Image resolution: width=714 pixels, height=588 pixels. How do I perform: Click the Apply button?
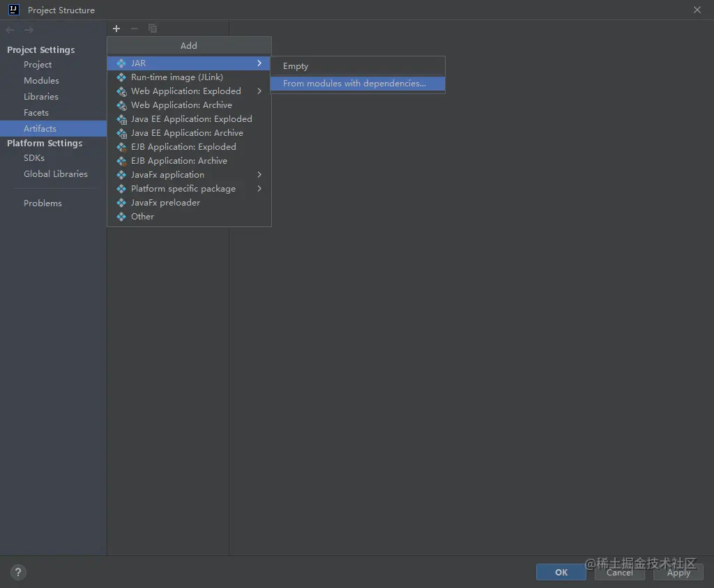(x=678, y=572)
